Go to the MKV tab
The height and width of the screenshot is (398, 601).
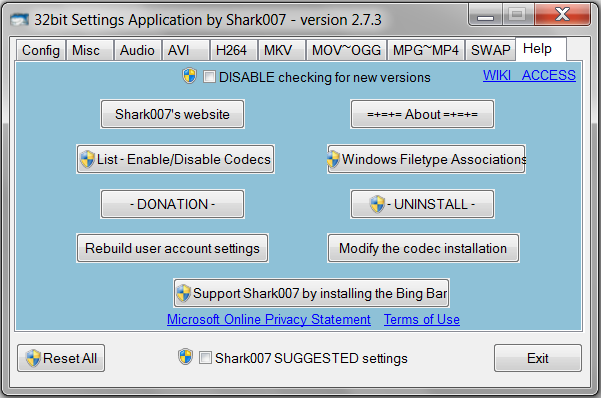[x=278, y=50]
